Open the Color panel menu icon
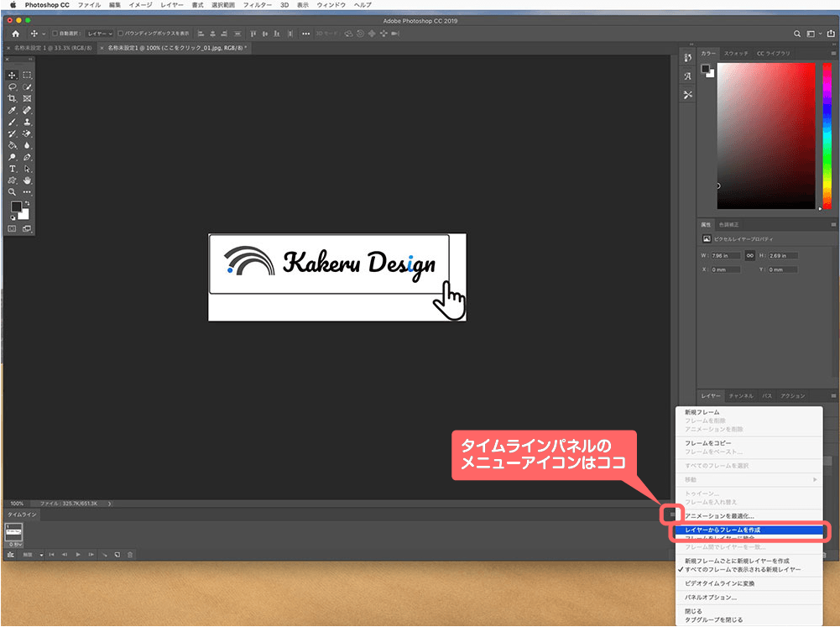Image resolution: width=840 pixels, height=627 pixels. 833,54
